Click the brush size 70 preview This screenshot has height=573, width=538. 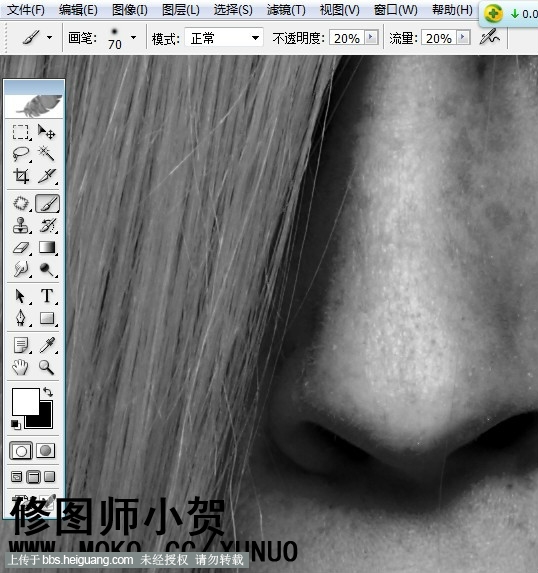tap(115, 38)
